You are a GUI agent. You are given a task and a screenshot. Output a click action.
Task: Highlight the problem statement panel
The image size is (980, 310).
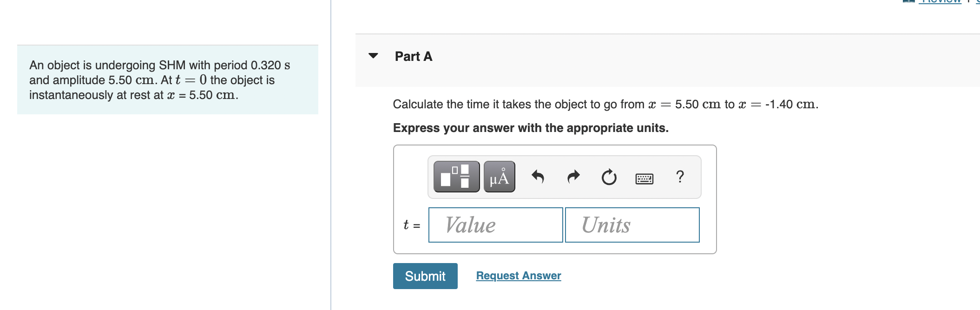point(167,79)
